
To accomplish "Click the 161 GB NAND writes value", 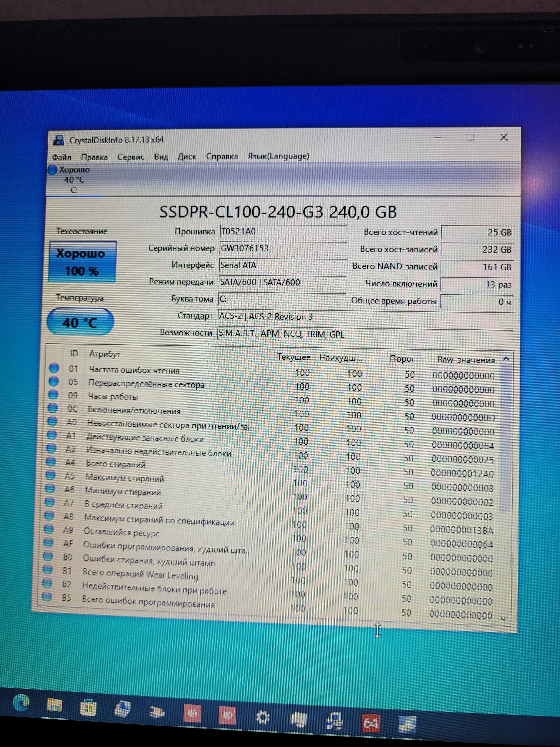I will coord(477,267).
